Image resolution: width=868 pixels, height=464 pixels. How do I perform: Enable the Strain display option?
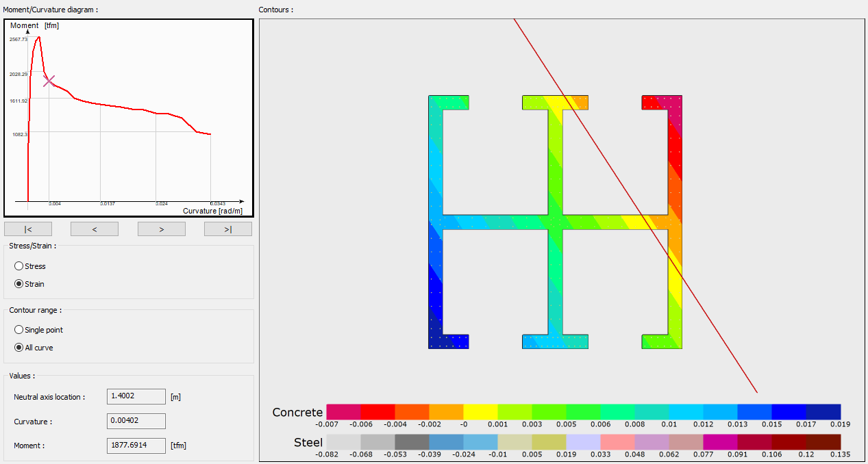pos(19,283)
